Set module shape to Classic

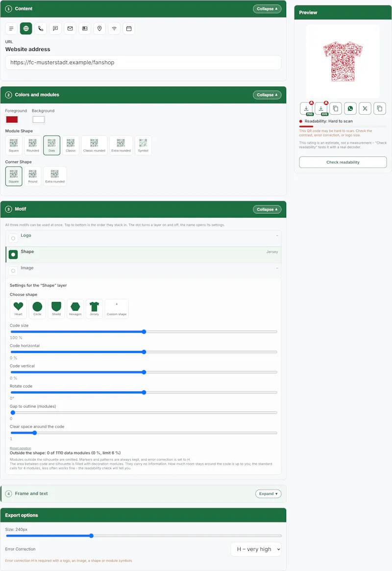click(71, 145)
